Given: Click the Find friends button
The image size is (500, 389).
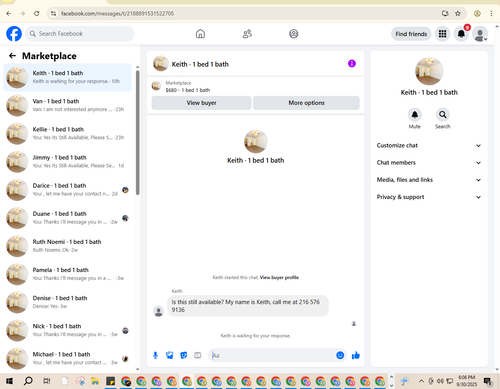Looking at the screenshot, I should click(411, 34).
